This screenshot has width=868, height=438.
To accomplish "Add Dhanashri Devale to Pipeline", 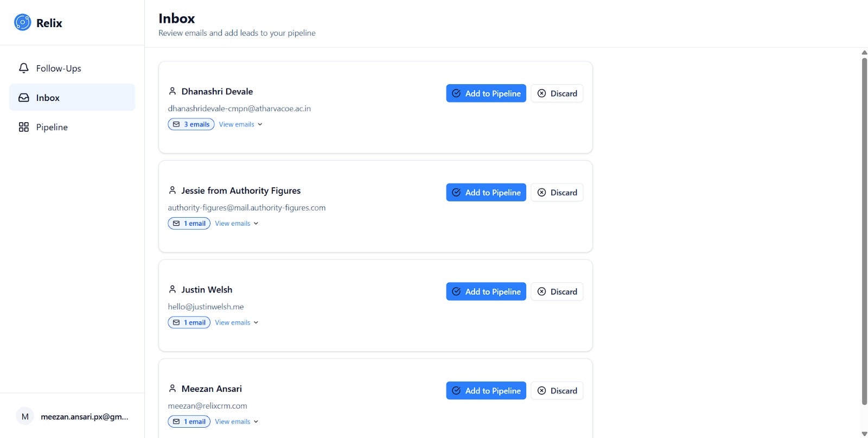I will [x=486, y=93].
